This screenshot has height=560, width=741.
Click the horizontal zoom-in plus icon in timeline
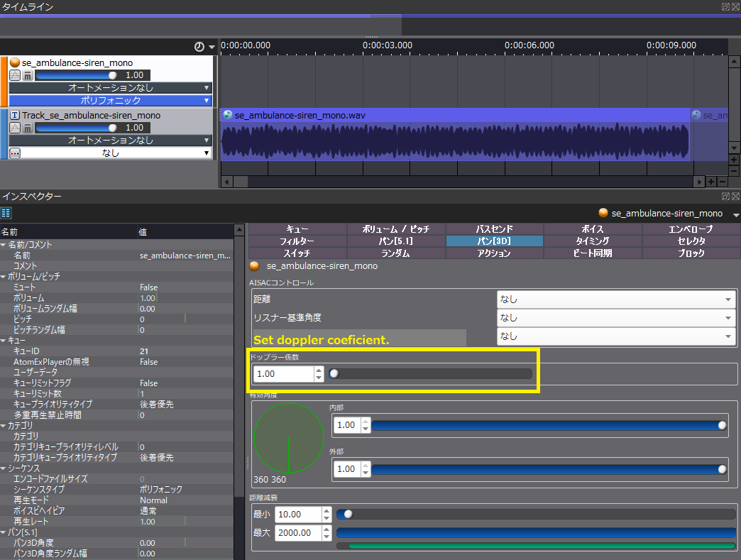click(x=711, y=182)
